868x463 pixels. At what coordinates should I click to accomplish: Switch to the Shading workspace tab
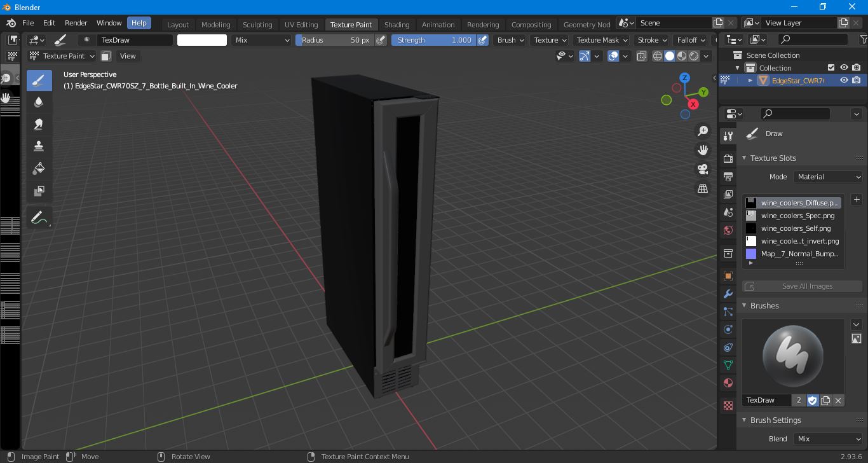click(x=397, y=24)
